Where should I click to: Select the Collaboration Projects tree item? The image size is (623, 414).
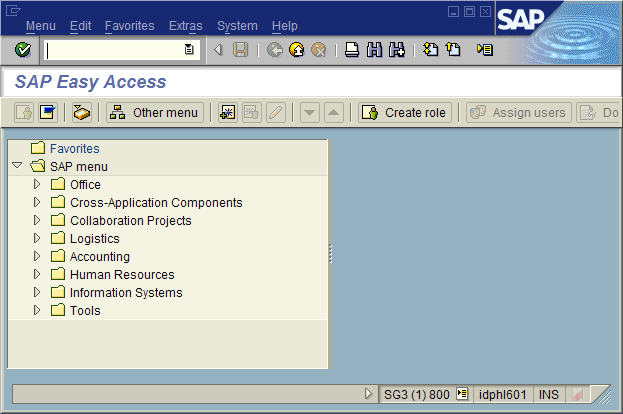pyautogui.click(x=131, y=221)
